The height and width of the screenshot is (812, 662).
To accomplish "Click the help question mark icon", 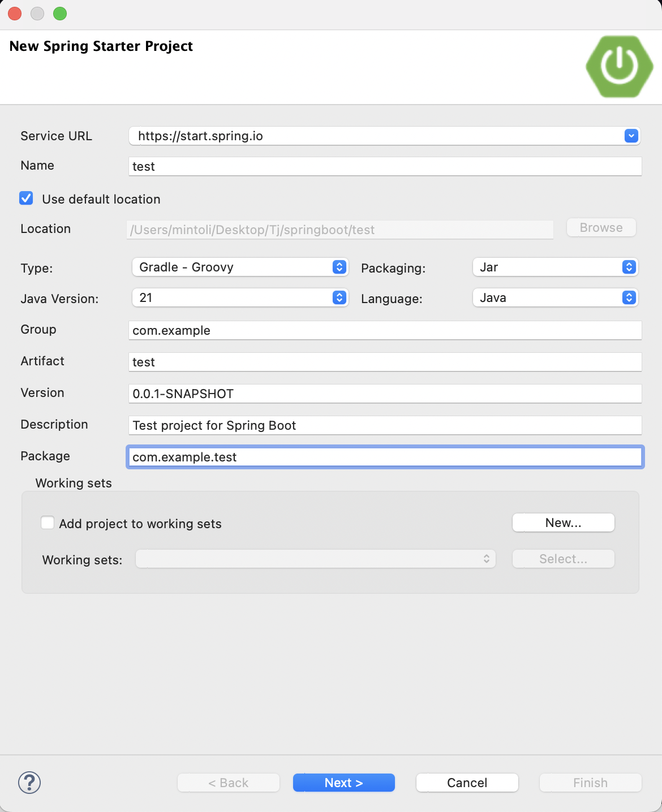I will coord(29,783).
